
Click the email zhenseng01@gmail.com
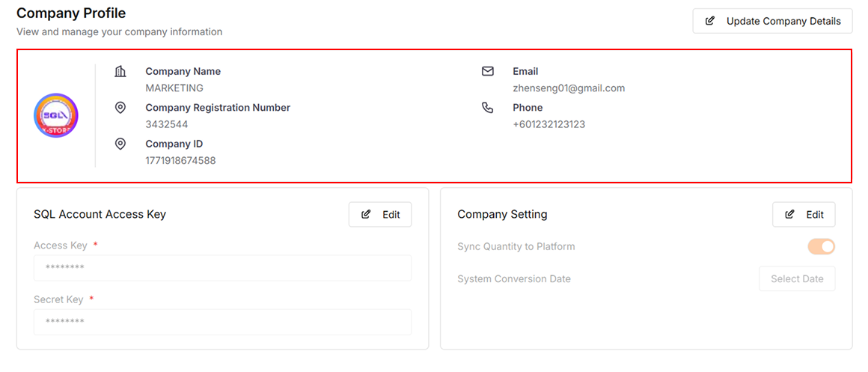569,88
